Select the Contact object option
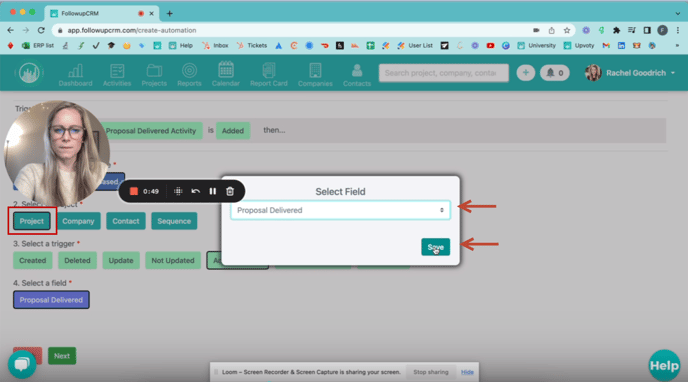Viewport: 688px width, 382px height. [125, 221]
